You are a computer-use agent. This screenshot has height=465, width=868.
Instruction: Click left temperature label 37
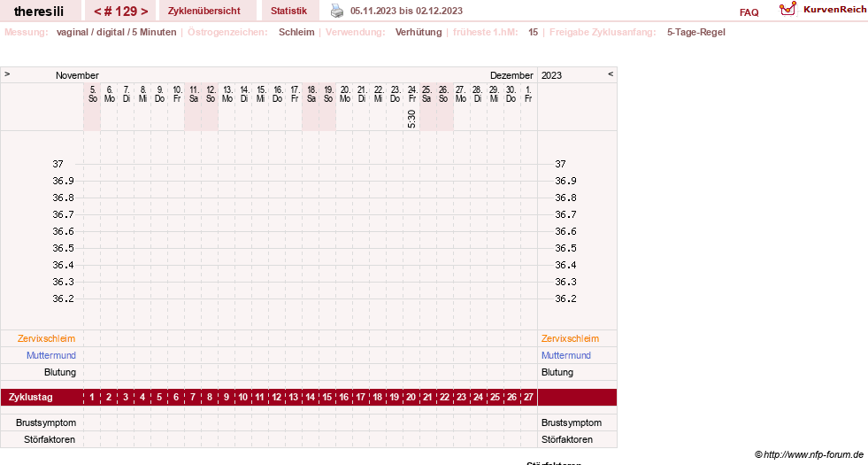(x=58, y=164)
